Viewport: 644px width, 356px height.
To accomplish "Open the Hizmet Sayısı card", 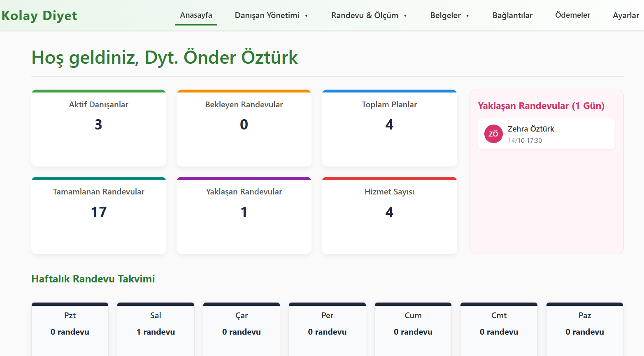I will (389, 215).
